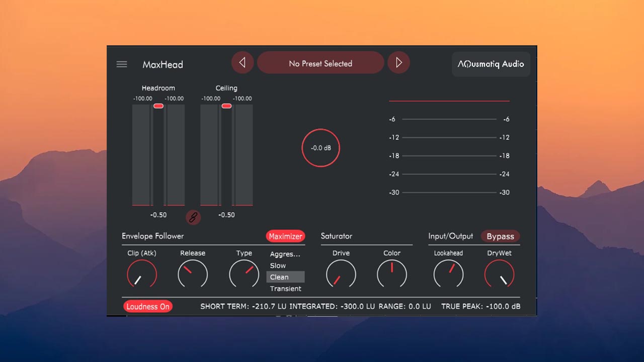Click the previous preset arrow
Image resolution: width=644 pixels, height=362 pixels.
coord(242,62)
